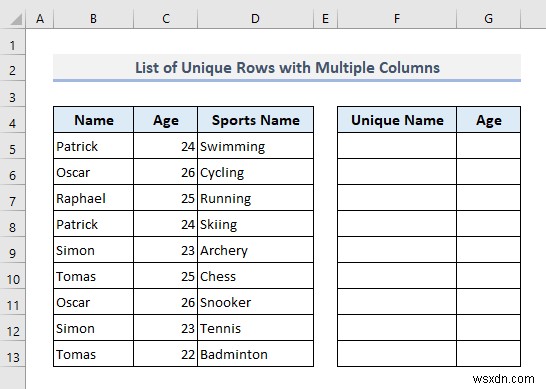Select row 2 header
This screenshot has width=546, height=389.
(x=13, y=68)
